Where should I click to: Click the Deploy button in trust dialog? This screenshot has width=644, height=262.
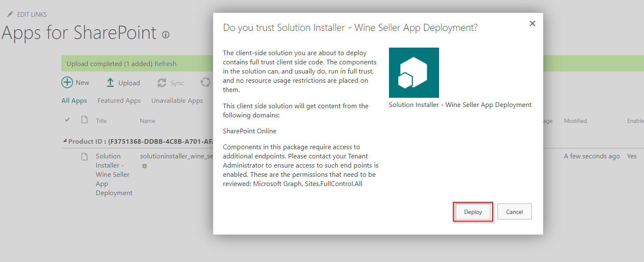pyautogui.click(x=473, y=212)
